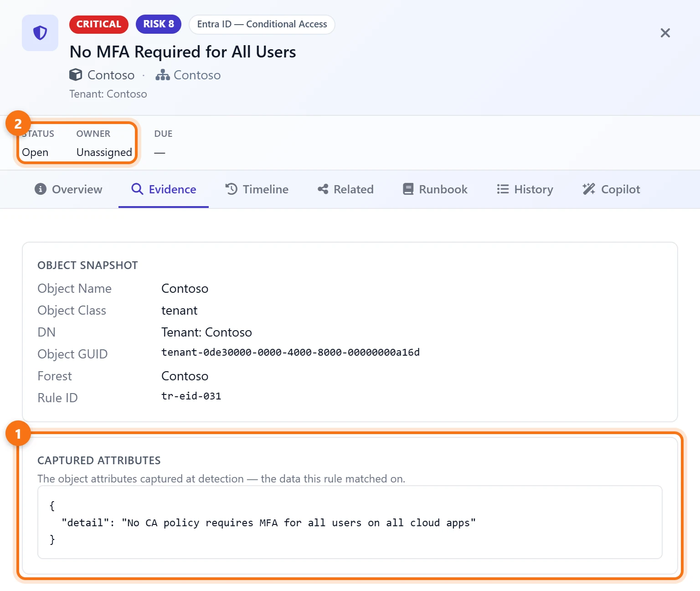This screenshot has width=700, height=591.
Task: Click the RISK 8 badge
Action: [x=159, y=24]
